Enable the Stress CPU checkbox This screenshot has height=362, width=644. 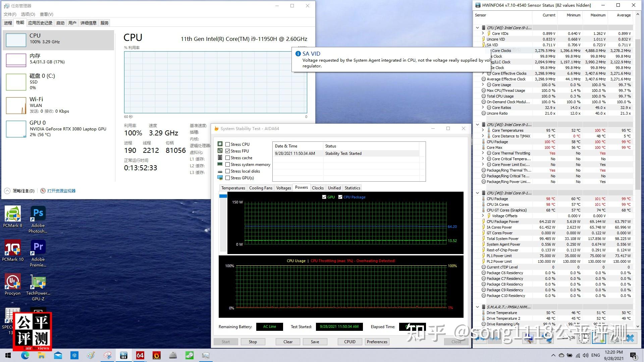(228, 144)
